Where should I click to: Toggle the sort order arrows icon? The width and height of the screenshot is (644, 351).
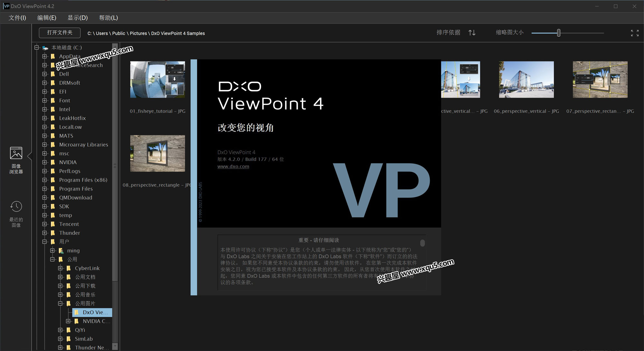472,33
